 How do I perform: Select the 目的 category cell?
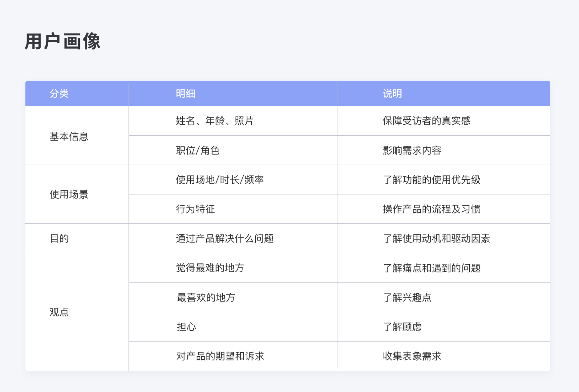point(59,238)
